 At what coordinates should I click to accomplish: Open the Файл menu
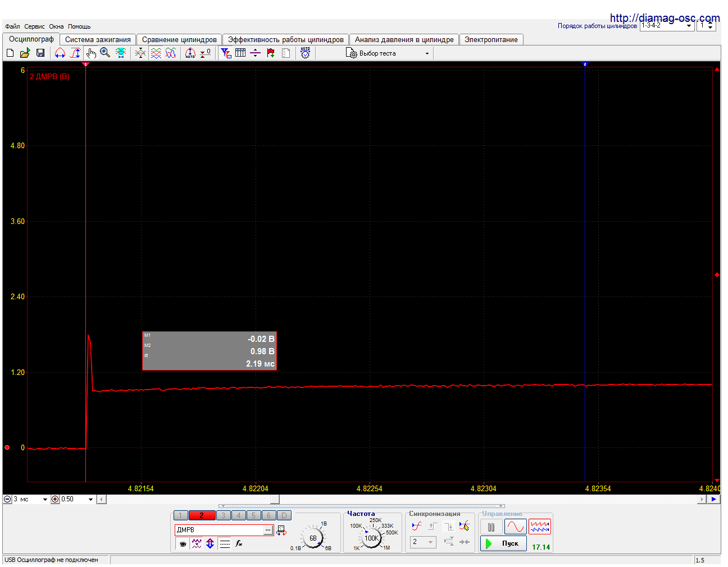pyautogui.click(x=12, y=26)
